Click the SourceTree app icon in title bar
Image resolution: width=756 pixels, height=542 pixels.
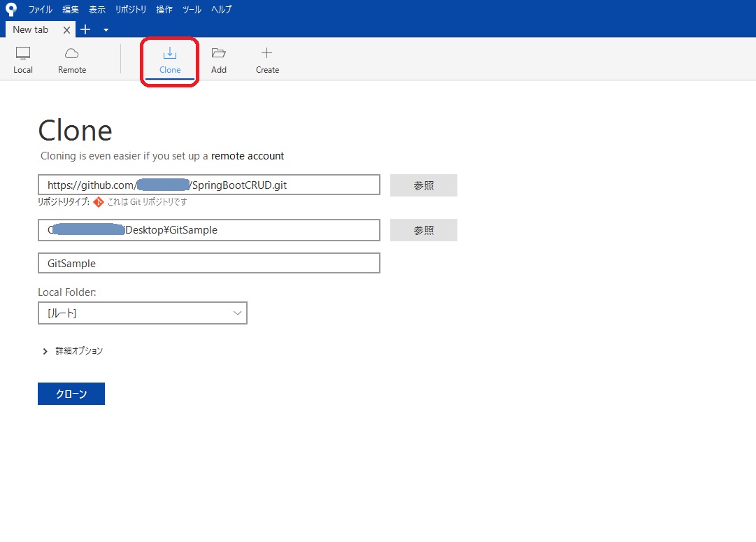click(x=10, y=9)
